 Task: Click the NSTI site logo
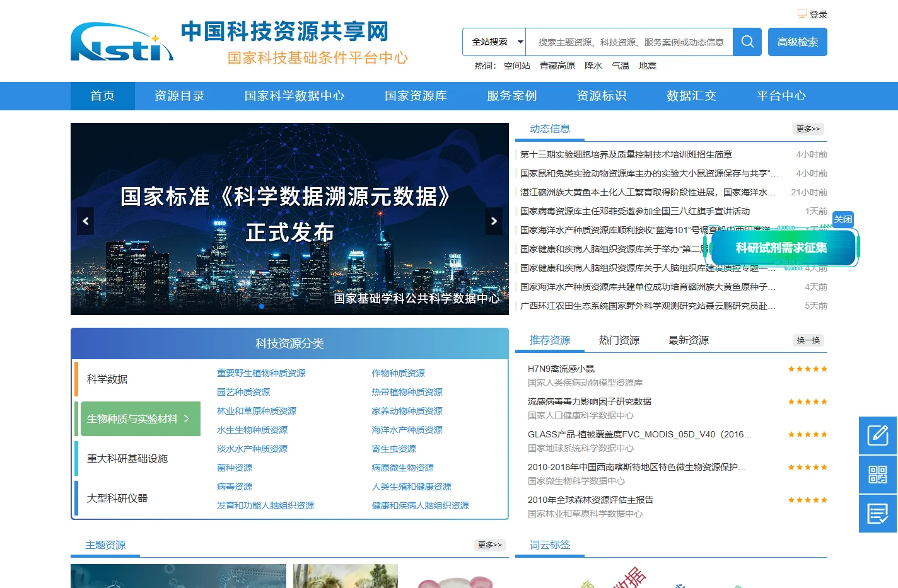click(122, 42)
